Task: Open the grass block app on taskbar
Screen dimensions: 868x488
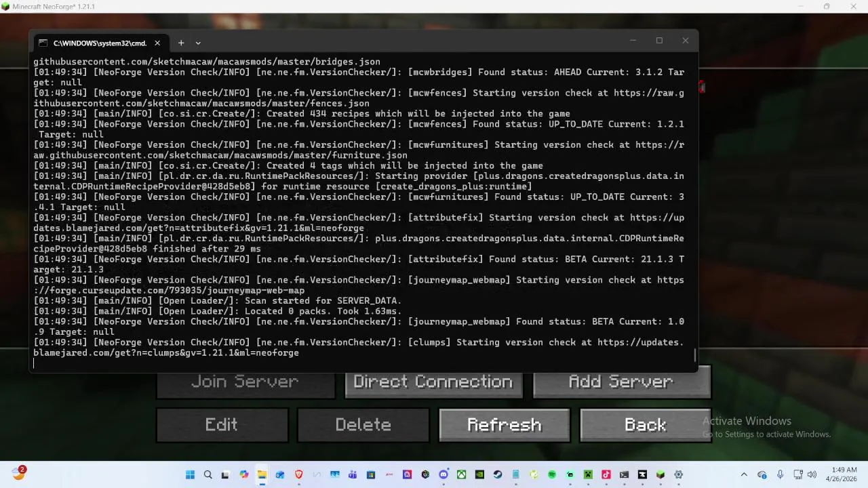Action: 660,474
